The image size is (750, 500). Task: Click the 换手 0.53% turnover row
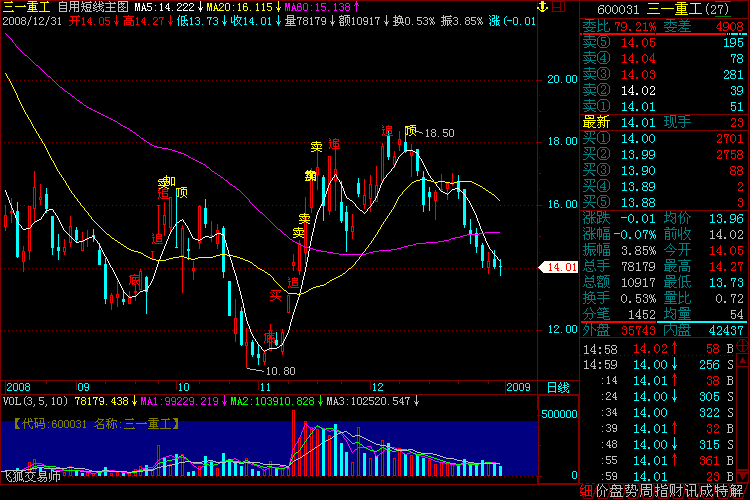point(619,299)
